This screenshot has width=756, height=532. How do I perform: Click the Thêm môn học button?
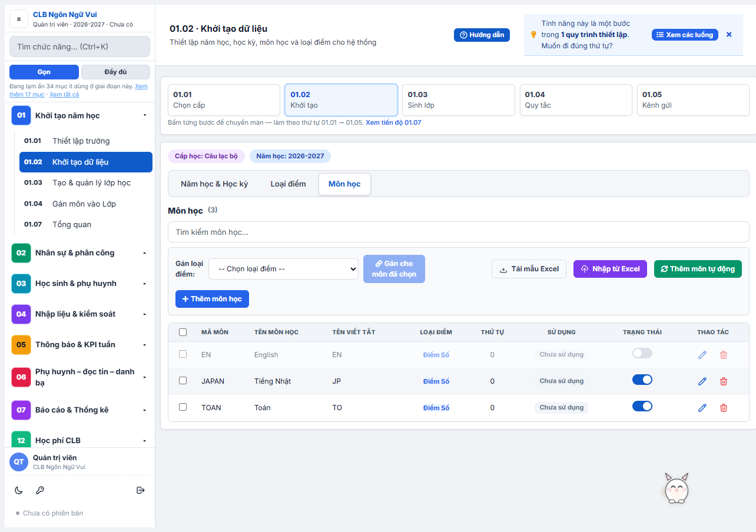(212, 299)
